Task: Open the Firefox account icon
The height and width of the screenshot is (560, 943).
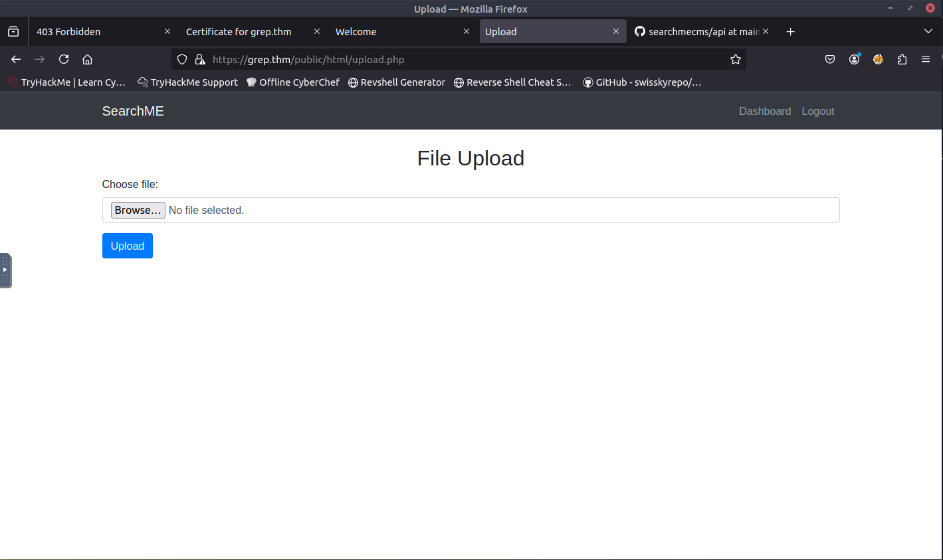Action: click(854, 59)
